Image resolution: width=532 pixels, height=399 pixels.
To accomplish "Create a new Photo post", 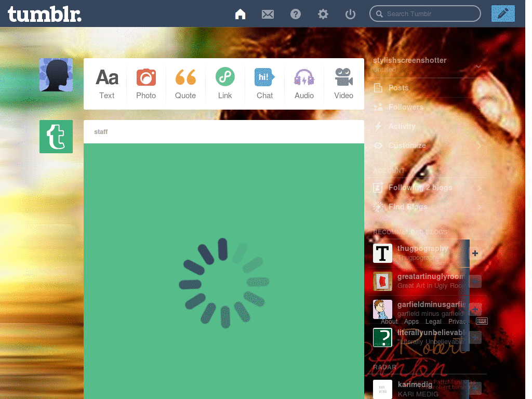I will click(x=146, y=84).
